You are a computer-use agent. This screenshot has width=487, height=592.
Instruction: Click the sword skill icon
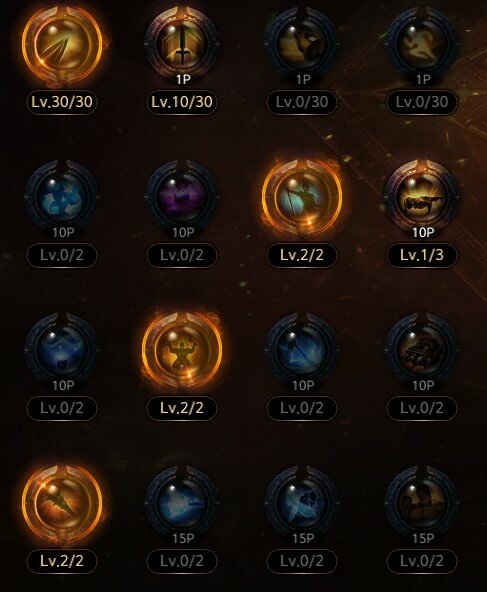[x=182, y=44]
